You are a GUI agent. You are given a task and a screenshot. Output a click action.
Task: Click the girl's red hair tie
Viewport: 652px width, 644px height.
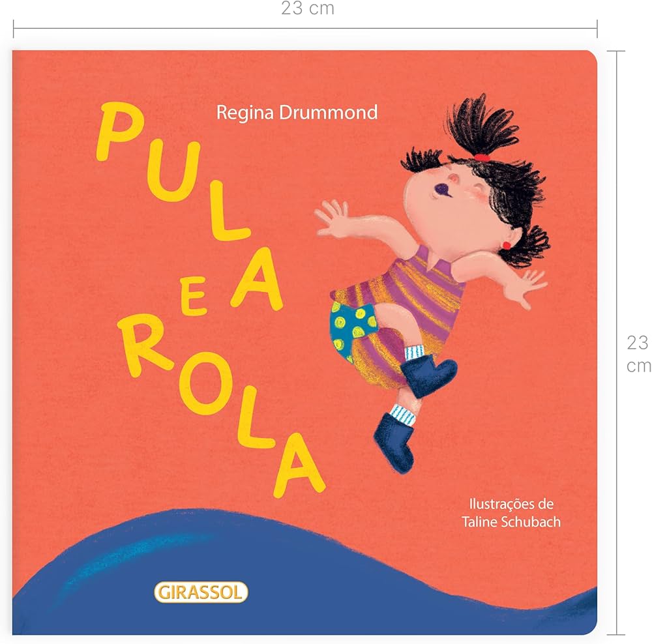tap(482, 158)
